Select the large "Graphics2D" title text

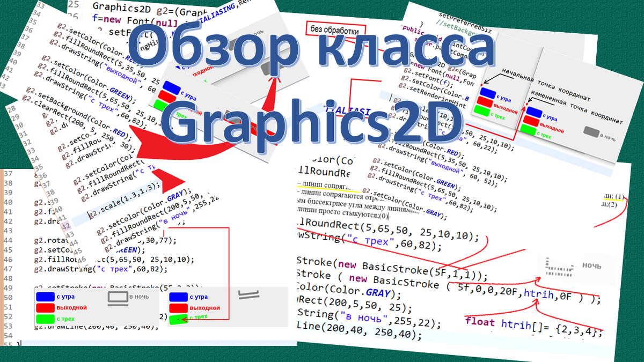(312, 122)
